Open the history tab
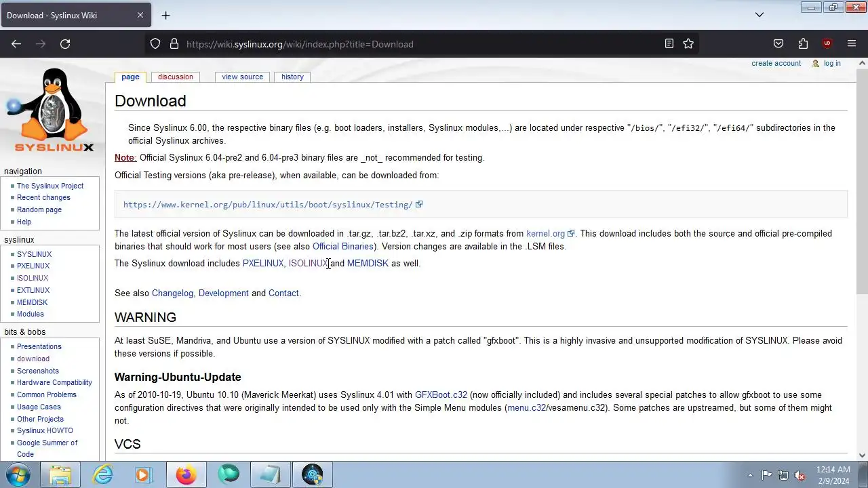This screenshot has width=868, height=488. pos(292,77)
